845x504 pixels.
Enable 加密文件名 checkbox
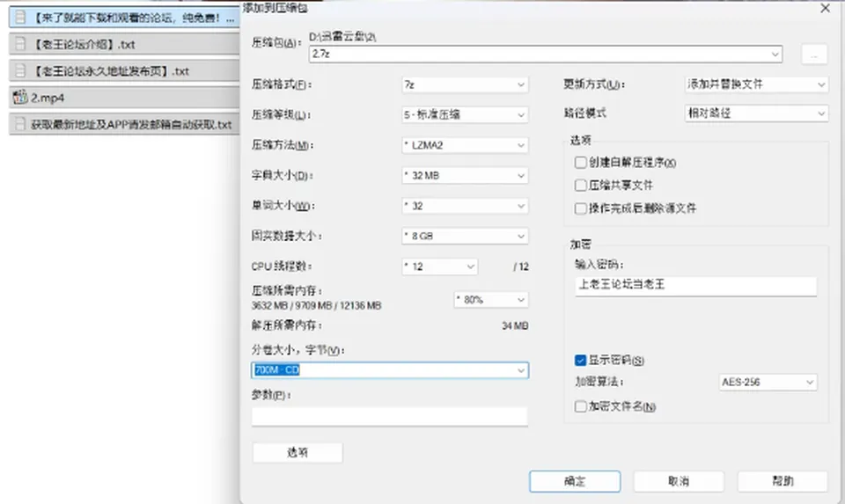point(580,406)
